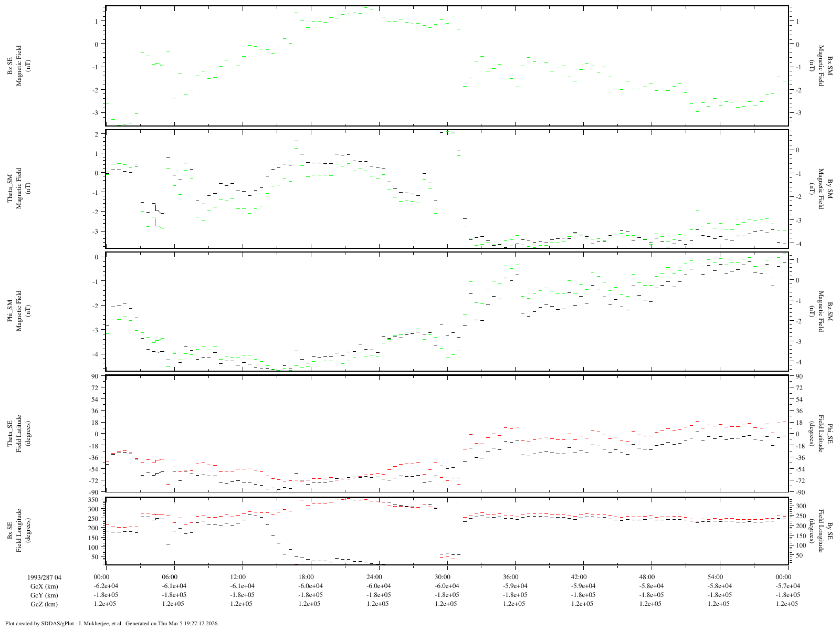Image resolution: width=840 pixels, height=630 pixels.
Task: Click the 'Phi_SM' left axis label
Action: [10, 311]
